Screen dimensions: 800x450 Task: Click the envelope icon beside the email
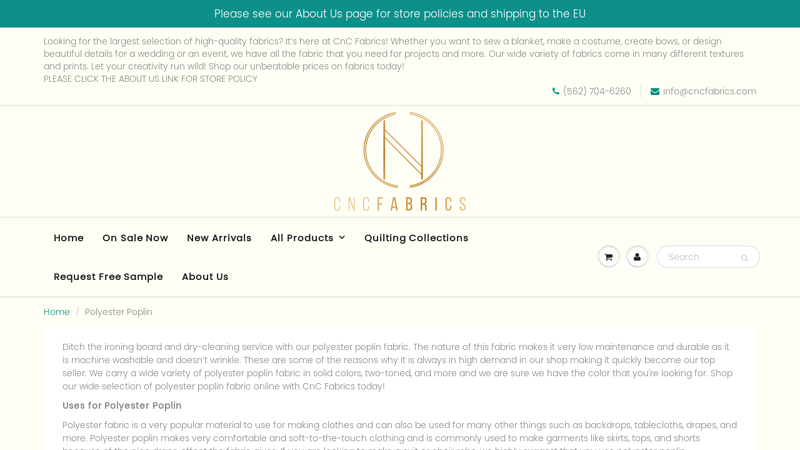click(655, 91)
